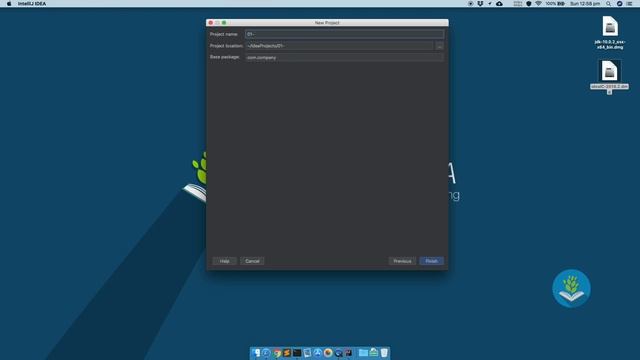This screenshot has height=360, width=640.
Task: Open Notification Center in menu bar
Action: [629, 4]
